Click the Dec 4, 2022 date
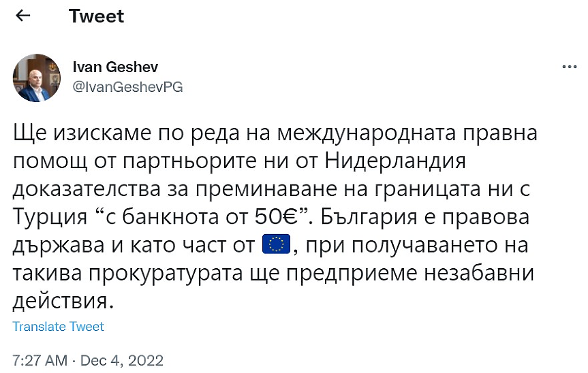This screenshot has width=588, height=373. tap(122, 359)
